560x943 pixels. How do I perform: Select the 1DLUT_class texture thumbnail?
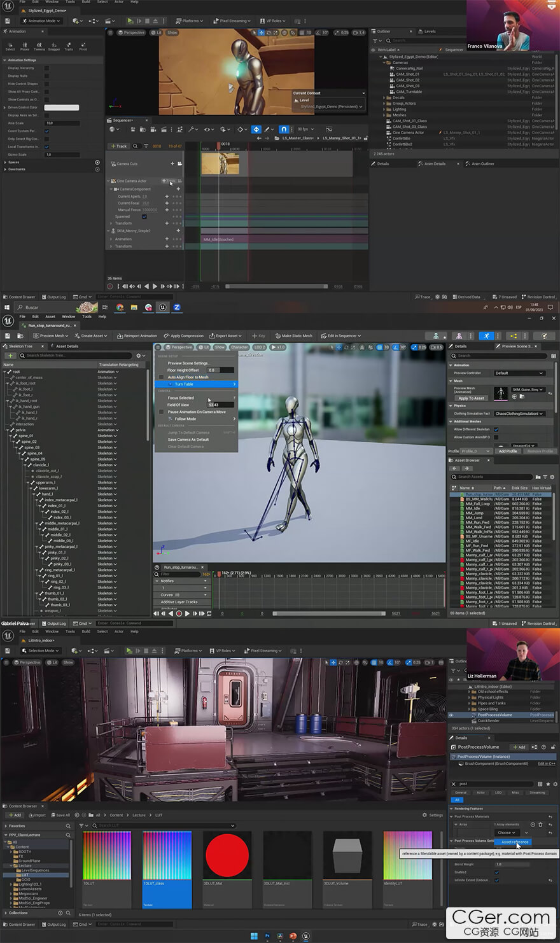tap(167, 855)
